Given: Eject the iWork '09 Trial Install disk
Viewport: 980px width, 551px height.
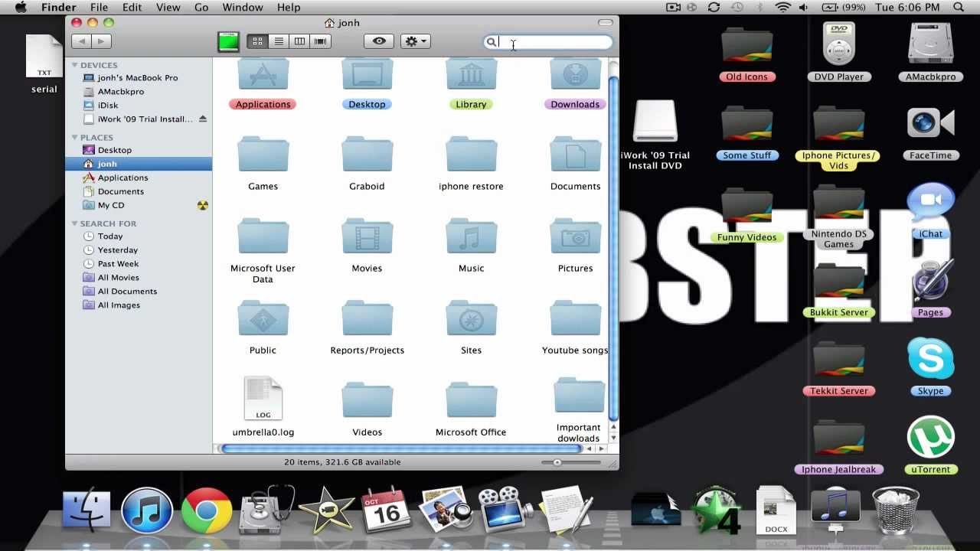Looking at the screenshot, I should pos(203,119).
